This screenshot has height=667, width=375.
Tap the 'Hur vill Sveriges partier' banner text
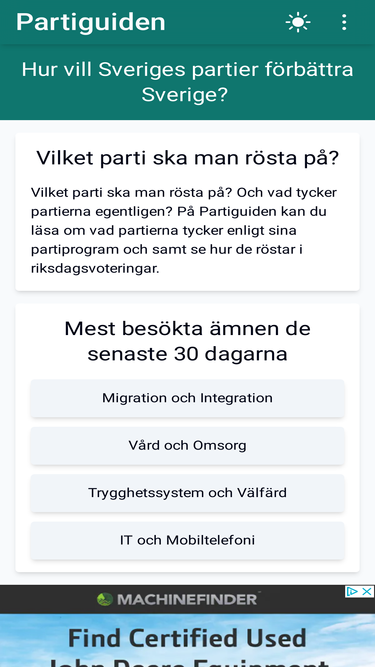tap(188, 82)
